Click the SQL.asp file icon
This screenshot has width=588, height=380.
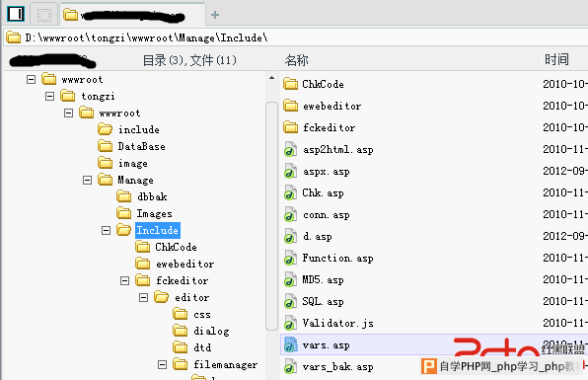click(x=290, y=302)
